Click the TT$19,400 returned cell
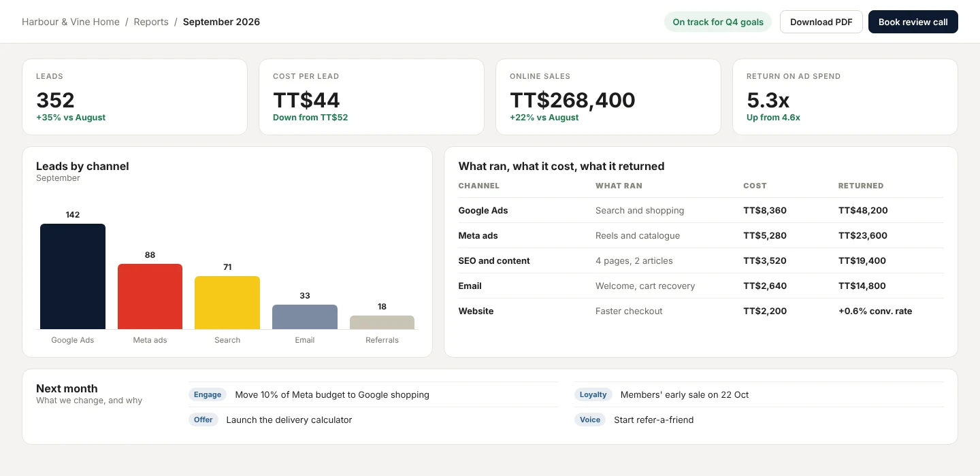Screen dimensions: 980x476 [x=863, y=260]
